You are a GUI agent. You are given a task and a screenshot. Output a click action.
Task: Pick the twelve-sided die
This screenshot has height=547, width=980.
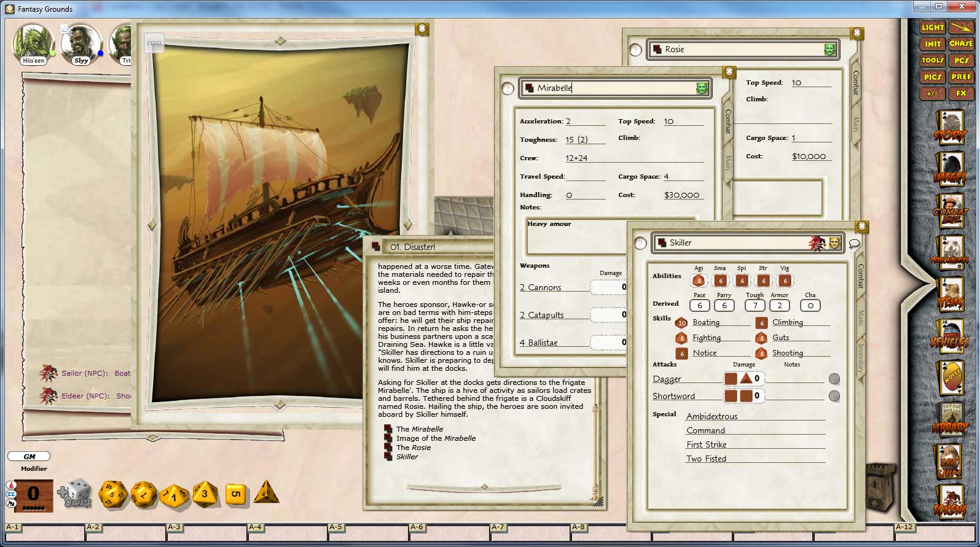pos(144,495)
